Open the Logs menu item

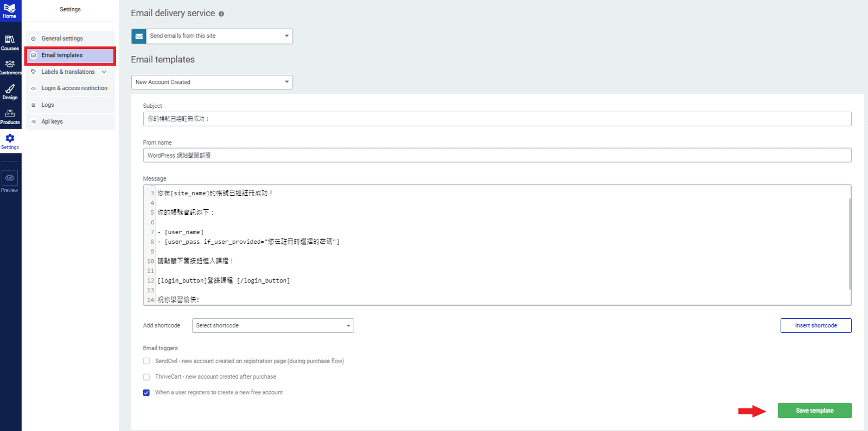point(71,105)
